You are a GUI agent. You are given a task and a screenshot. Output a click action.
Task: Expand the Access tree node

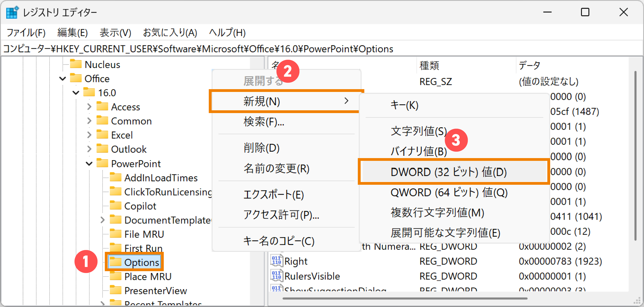(89, 106)
